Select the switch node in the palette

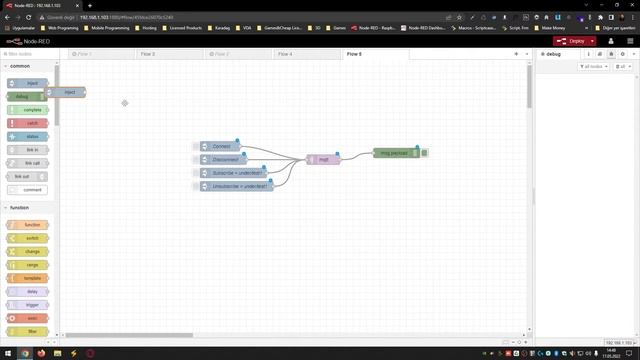click(x=27, y=238)
